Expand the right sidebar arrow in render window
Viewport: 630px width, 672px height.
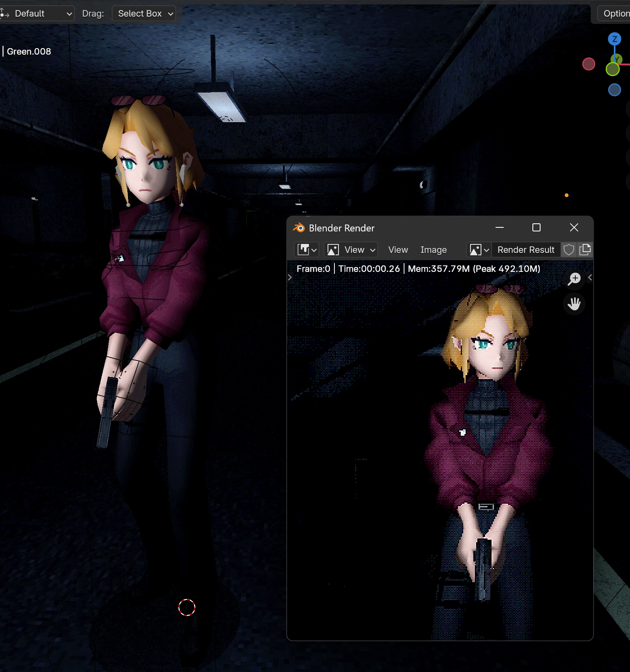pos(590,278)
